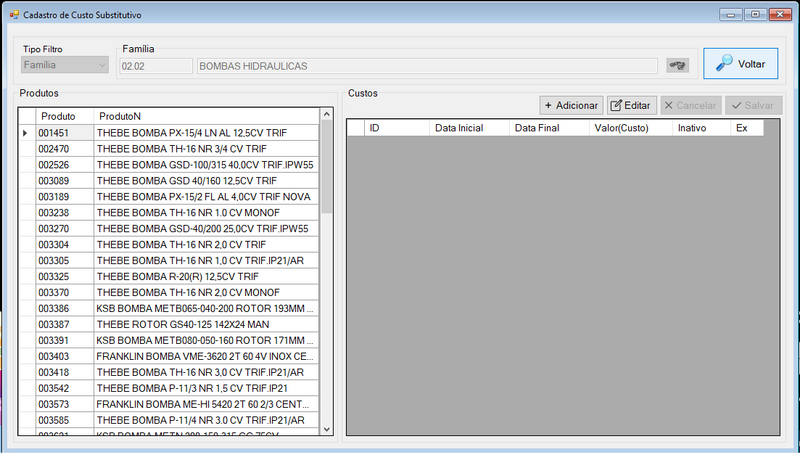Select product code 003270
This screenshot has height=460, width=800.
click(65, 228)
